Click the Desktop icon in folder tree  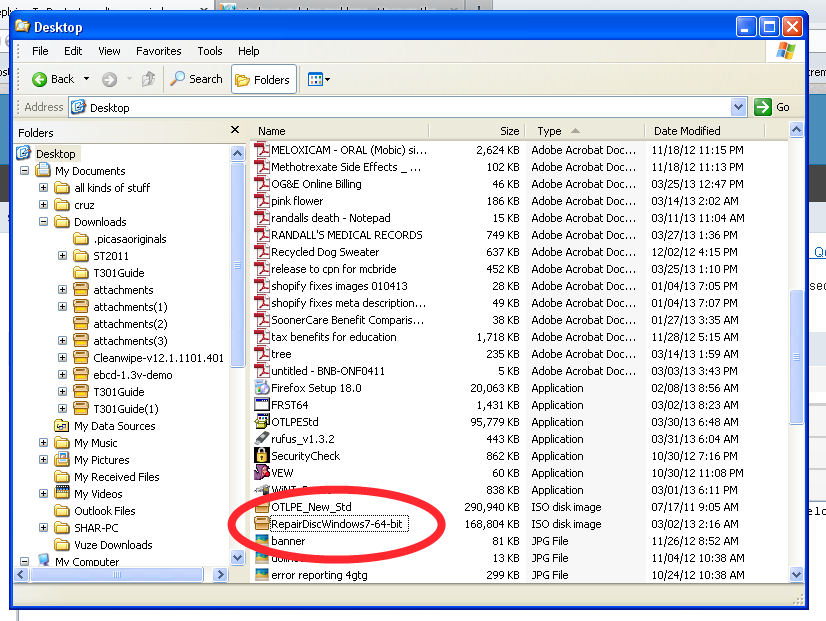click(24, 153)
